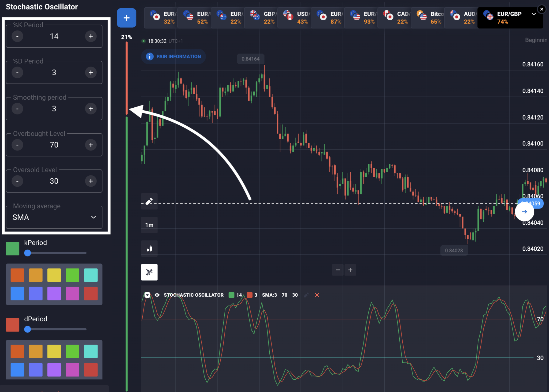Remove the Stochastic Oscillator indicator

[x=317, y=295]
